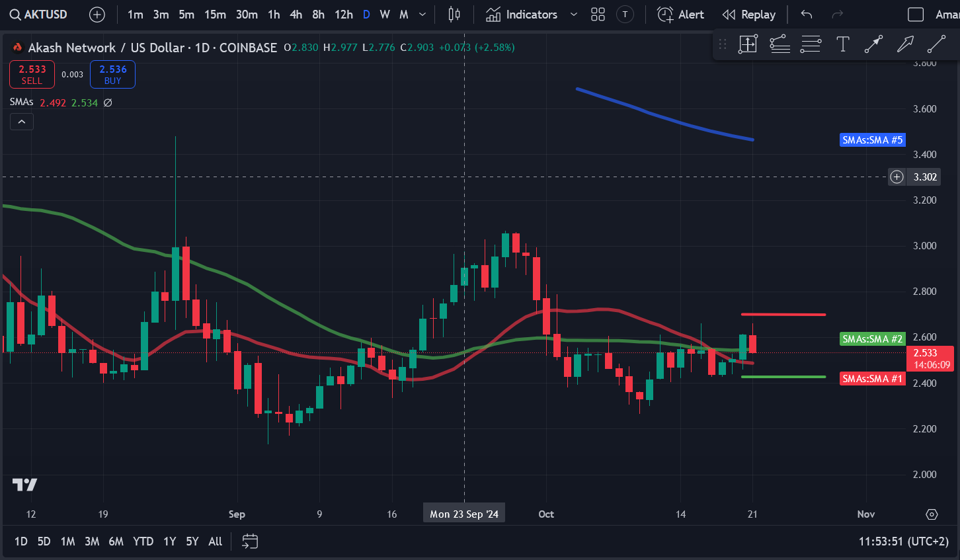Image resolution: width=960 pixels, height=560 pixels.
Task: Open chart settings gear on time axis
Action: tap(932, 514)
